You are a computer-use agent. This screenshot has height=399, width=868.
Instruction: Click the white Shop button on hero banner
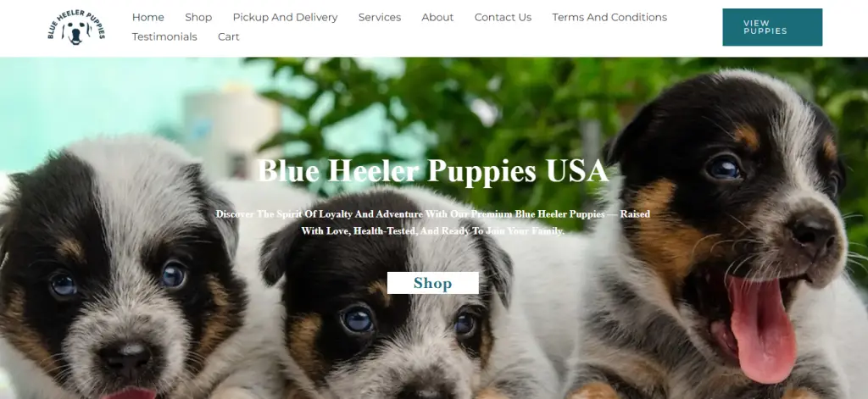(x=432, y=283)
